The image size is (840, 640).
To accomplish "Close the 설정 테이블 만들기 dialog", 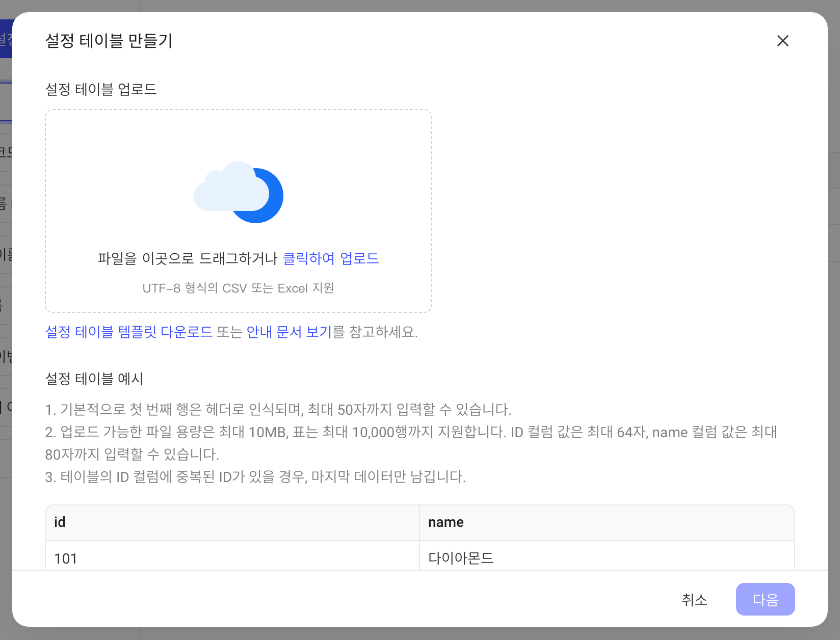I will point(782,41).
